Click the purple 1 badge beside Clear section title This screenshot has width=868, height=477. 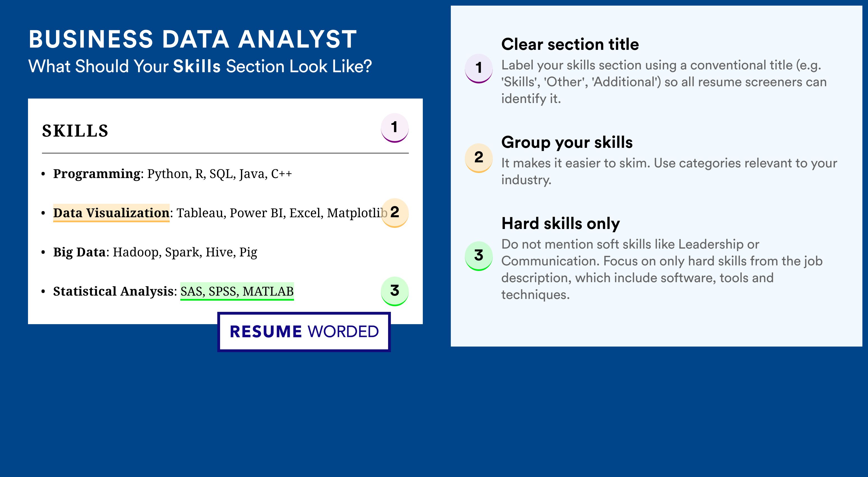(479, 68)
